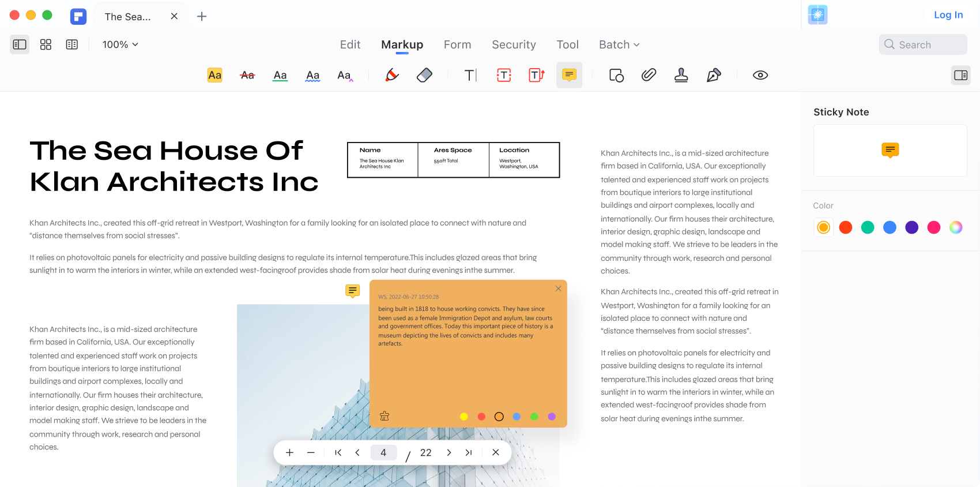This screenshot has width=980, height=487.
Task: Switch to the Markup tab
Action: [x=402, y=44]
